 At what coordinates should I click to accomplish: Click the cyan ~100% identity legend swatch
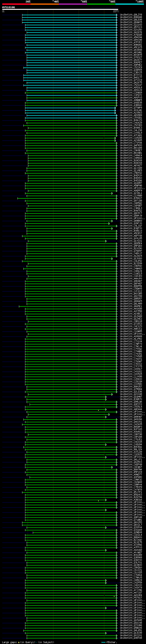pos(130,4)
